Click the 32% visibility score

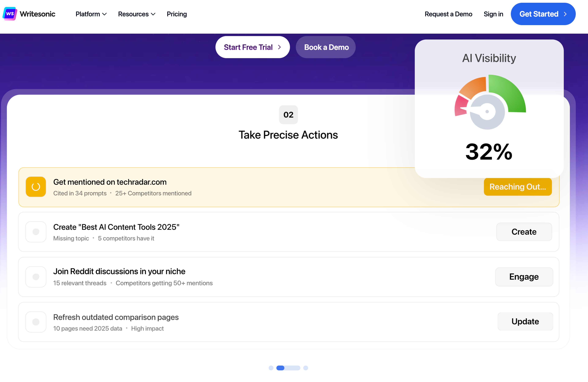[x=489, y=152]
